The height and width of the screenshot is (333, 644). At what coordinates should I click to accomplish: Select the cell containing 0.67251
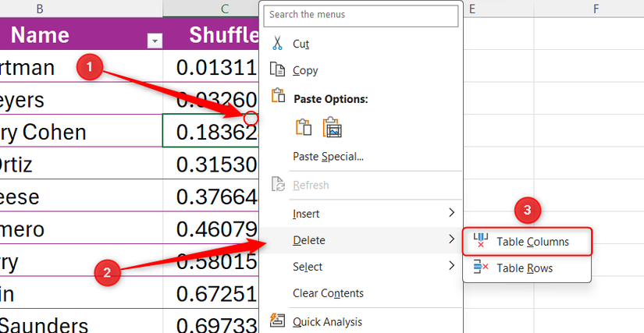click(x=211, y=292)
